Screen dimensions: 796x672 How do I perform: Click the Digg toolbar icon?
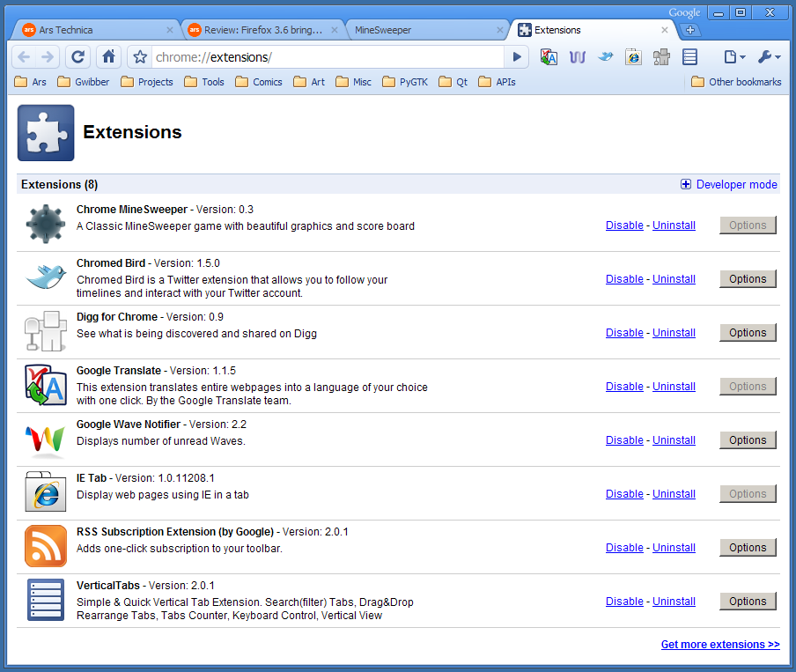(x=662, y=57)
